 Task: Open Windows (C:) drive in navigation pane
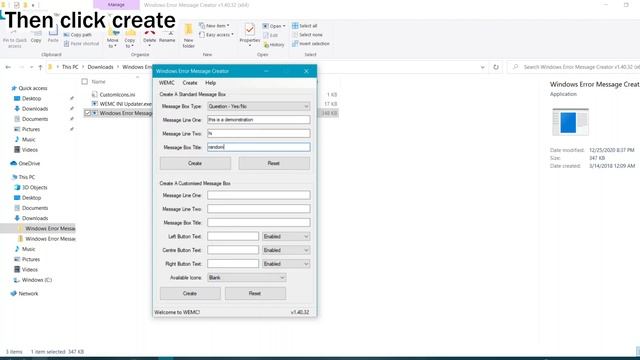coord(37,280)
